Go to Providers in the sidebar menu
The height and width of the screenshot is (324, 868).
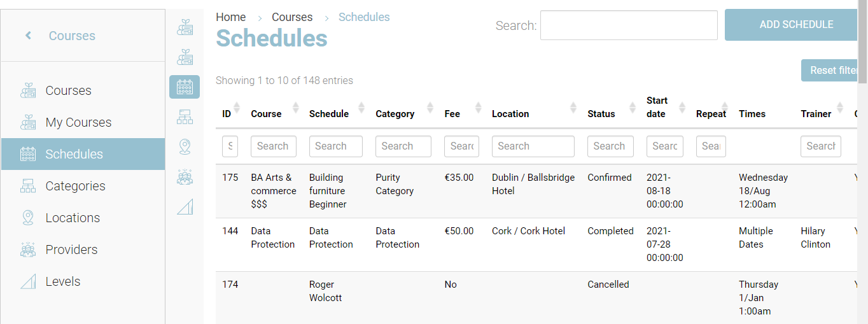71,250
